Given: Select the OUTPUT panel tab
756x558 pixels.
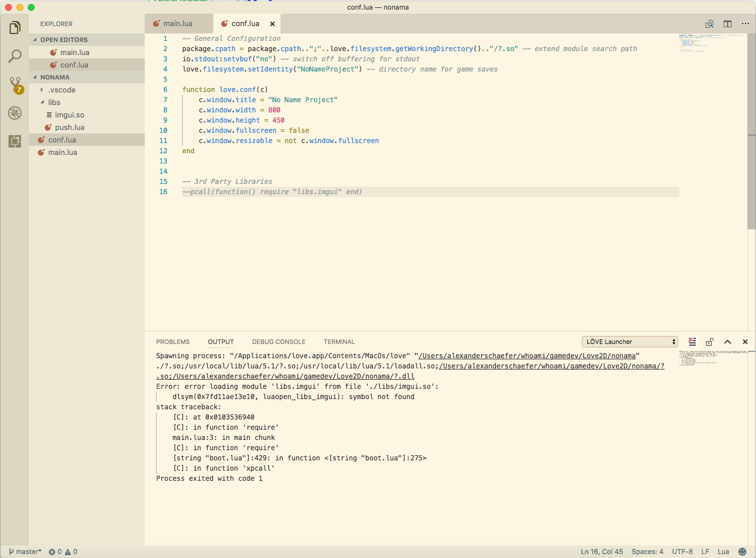Looking at the screenshot, I should tap(221, 342).
